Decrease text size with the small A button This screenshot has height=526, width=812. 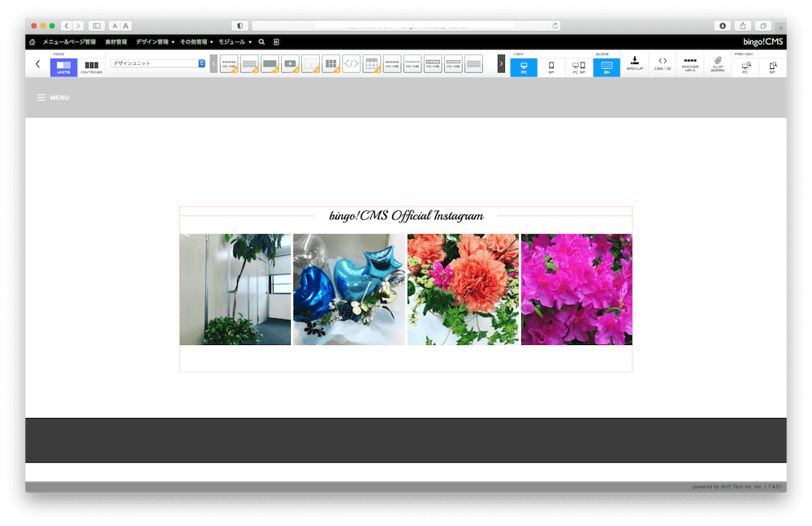[x=114, y=25]
